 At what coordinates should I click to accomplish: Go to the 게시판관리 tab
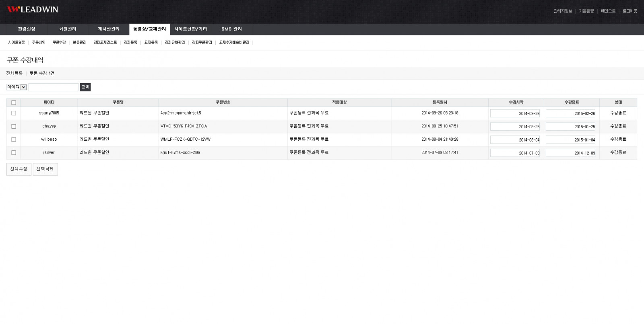[109, 29]
